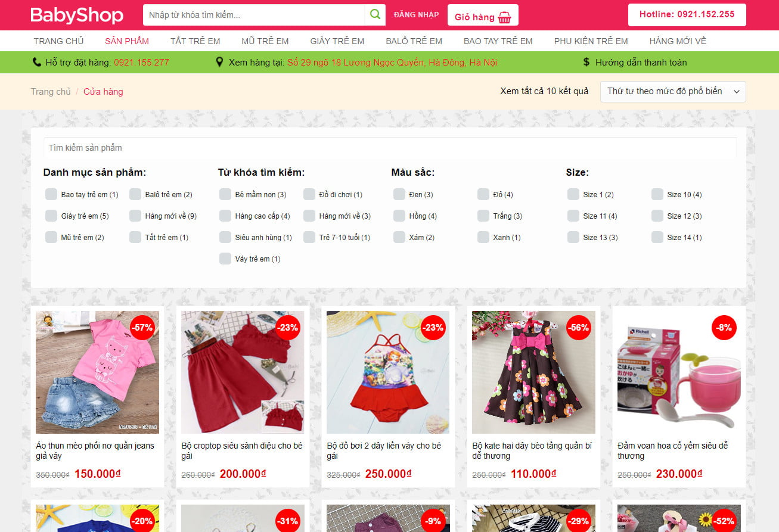Click the location pin icon for store address
The width and height of the screenshot is (779, 532).
point(219,62)
